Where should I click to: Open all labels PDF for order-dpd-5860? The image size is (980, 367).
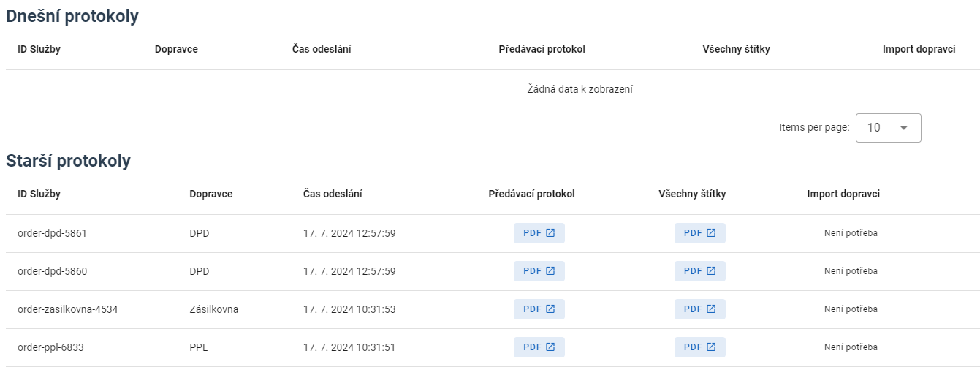pos(699,271)
